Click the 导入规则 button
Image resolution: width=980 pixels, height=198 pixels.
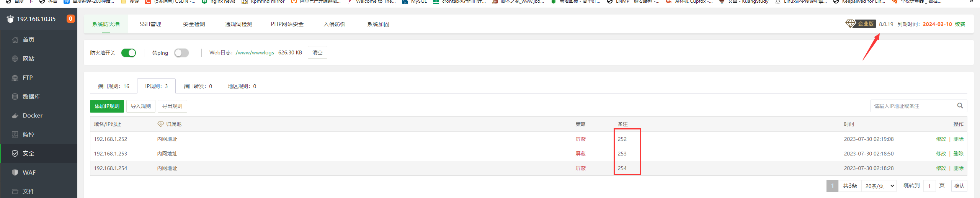click(141, 106)
